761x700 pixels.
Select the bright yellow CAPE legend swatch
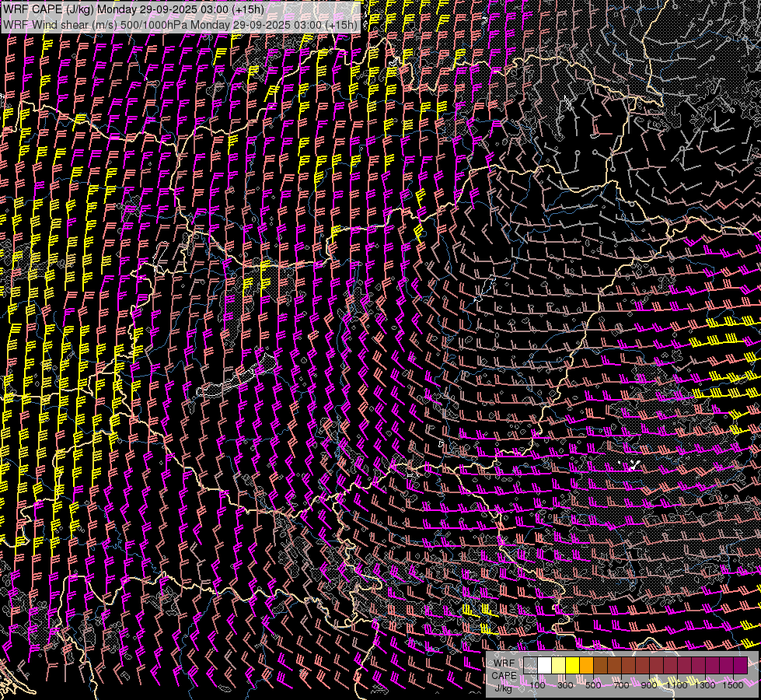[x=572, y=666]
